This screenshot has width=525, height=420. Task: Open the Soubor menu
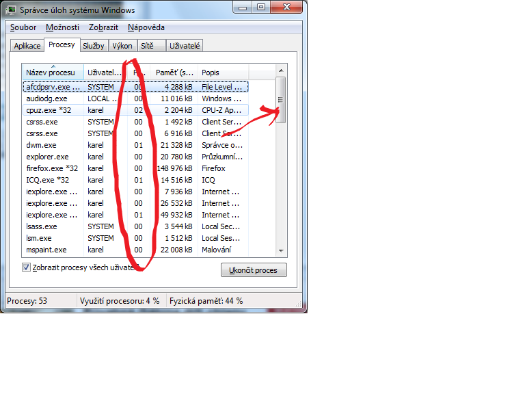23,27
